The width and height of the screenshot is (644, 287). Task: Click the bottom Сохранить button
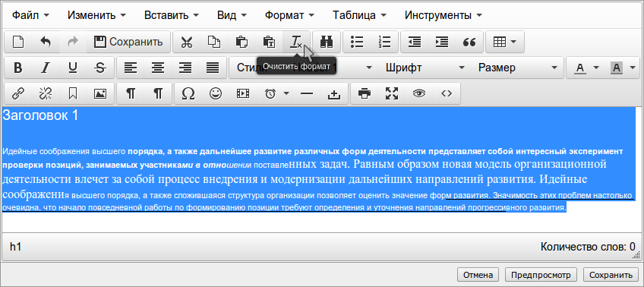[611, 275]
